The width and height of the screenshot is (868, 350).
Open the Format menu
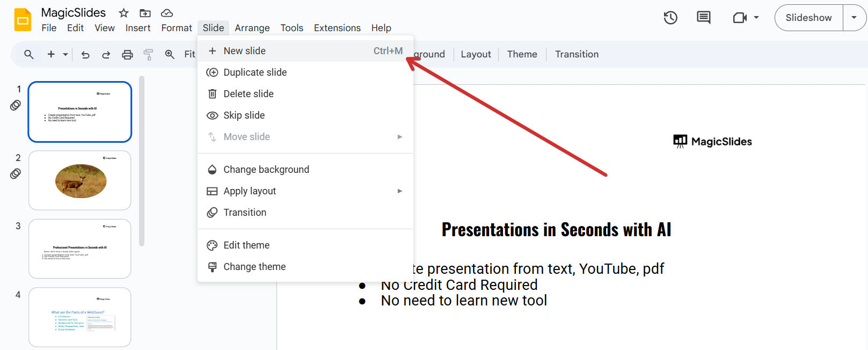177,28
